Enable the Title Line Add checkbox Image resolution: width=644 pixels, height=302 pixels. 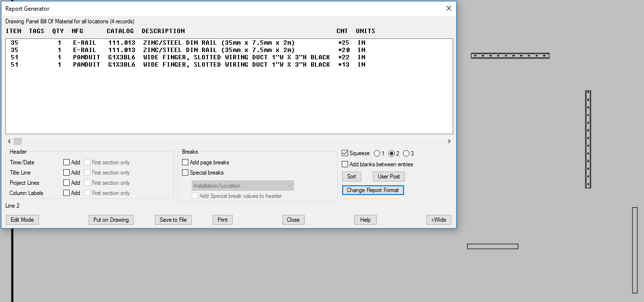(x=66, y=173)
